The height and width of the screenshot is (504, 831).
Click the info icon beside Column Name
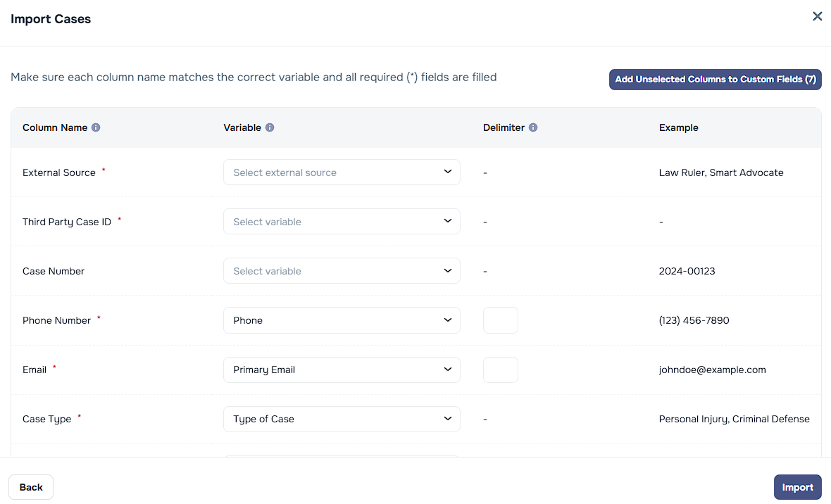pyautogui.click(x=96, y=128)
